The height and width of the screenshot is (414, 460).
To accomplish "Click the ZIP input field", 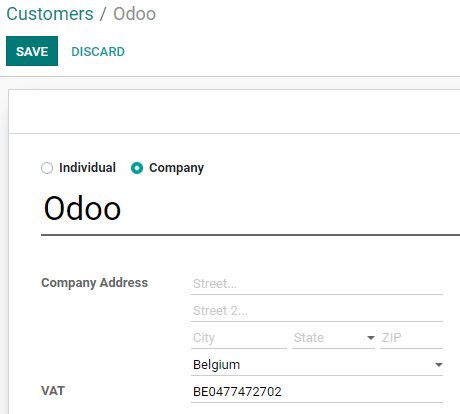I will [x=411, y=338].
